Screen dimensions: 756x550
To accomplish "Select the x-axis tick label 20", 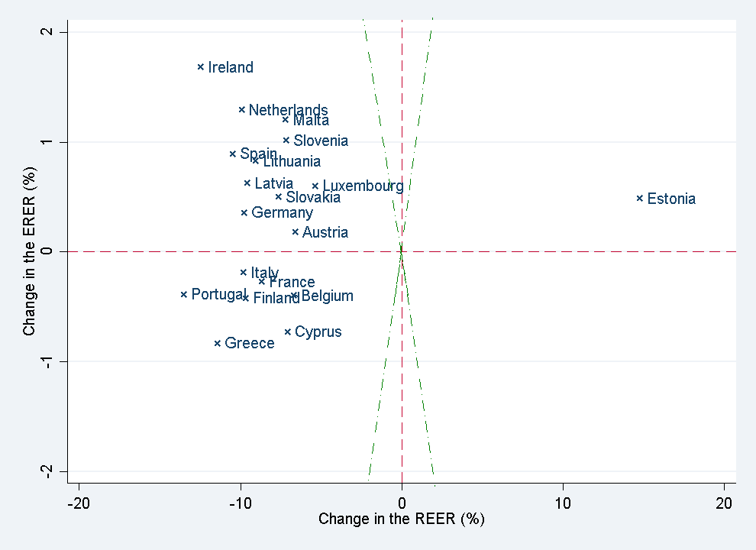I will pos(724,503).
